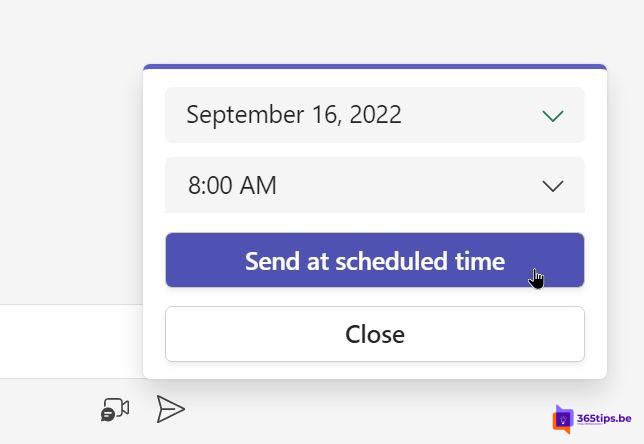Open the 365tips.be watermark link text
The width and height of the screenshot is (644, 444).
(604, 419)
